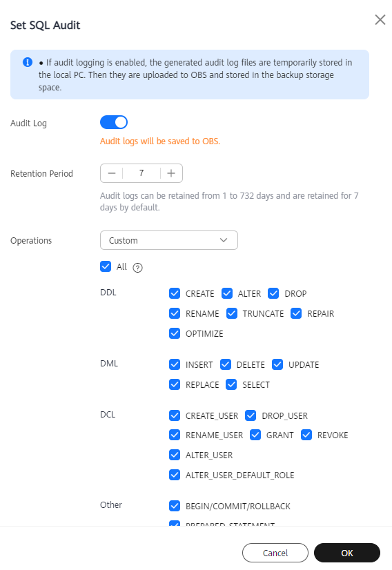392x570 pixels.
Task: Click the help icon next to All
Action: [137, 268]
